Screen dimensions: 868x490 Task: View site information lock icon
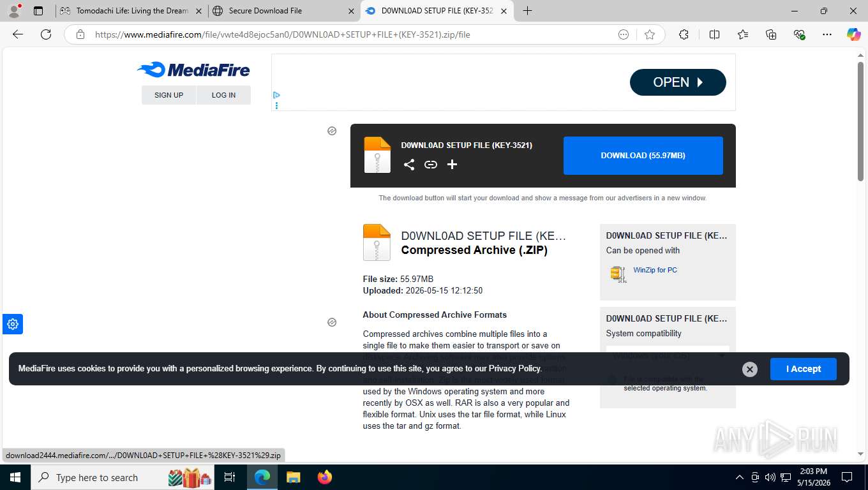[80, 34]
